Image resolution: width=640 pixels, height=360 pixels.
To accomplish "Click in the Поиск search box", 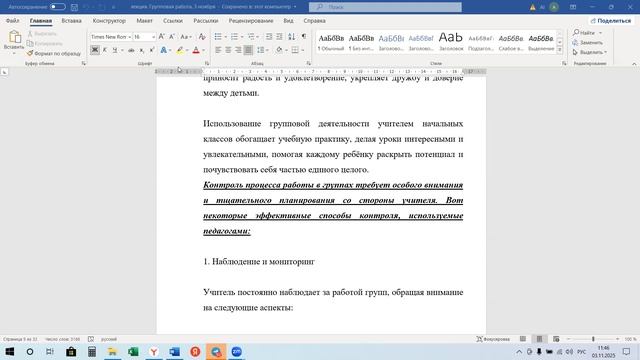I will [x=385, y=7].
